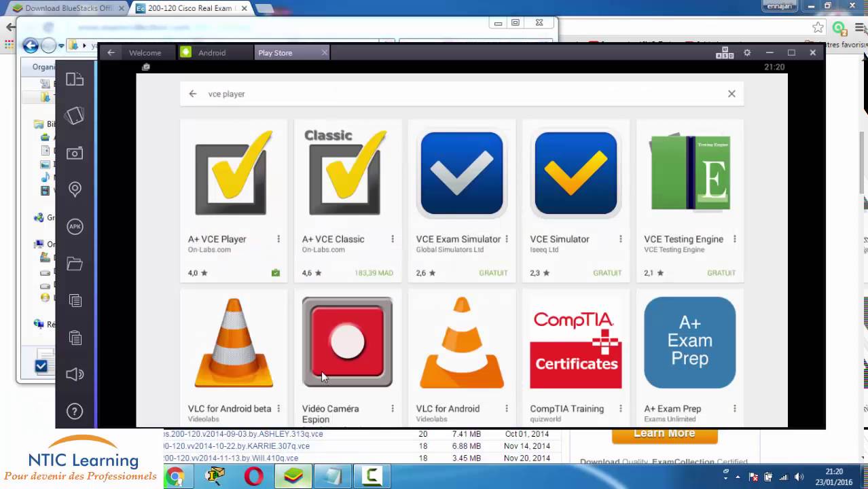Switch to the Welcome tab in BlueStacks
Image resolution: width=868 pixels, height=489 pixels.
(x=145, y=52)
